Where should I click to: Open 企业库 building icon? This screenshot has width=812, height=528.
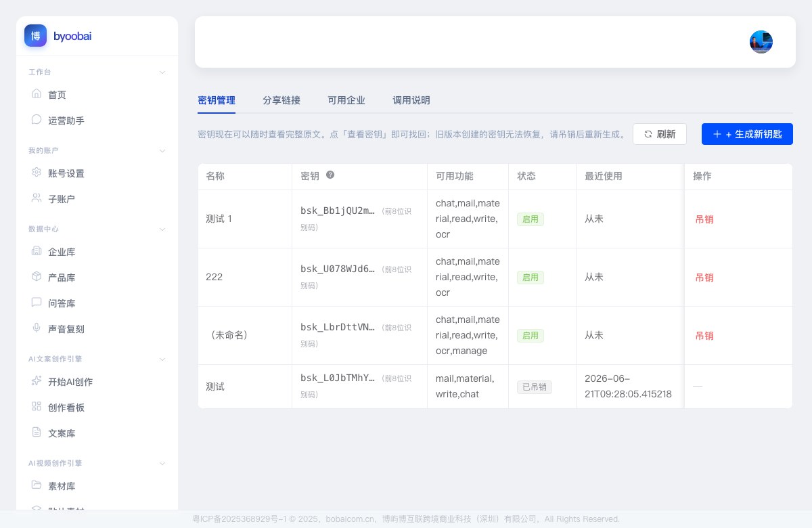37,251
